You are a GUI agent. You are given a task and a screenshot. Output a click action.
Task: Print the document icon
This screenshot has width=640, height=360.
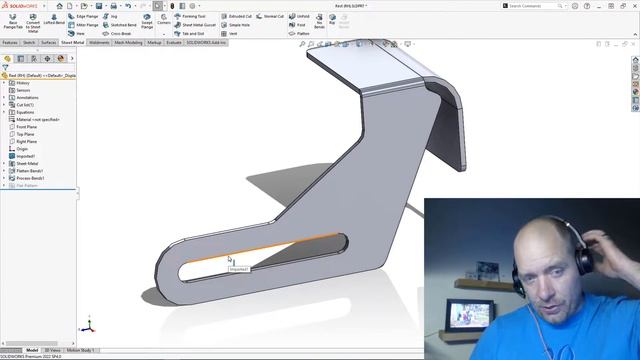point(113,6)
